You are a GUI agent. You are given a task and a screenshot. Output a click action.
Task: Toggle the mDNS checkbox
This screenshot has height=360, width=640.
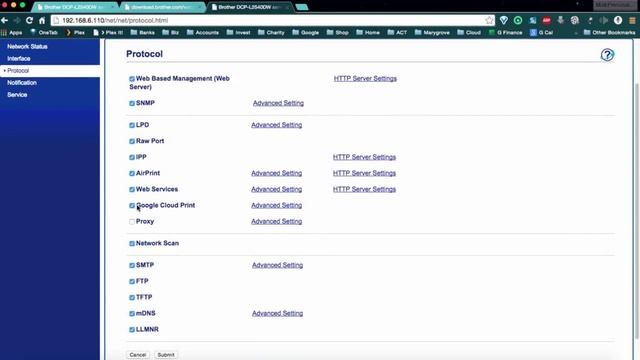tap(132, 313)
